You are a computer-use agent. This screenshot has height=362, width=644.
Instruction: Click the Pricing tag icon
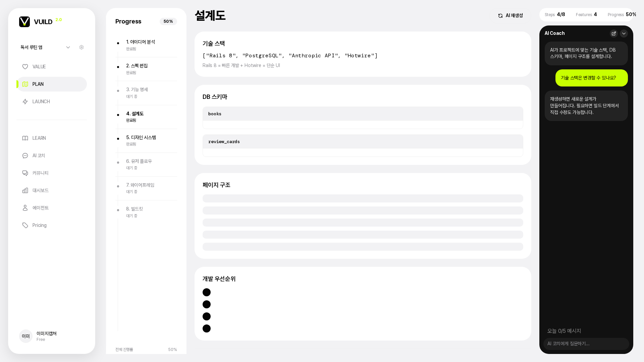pyautogui.click(x=25, y=225)
